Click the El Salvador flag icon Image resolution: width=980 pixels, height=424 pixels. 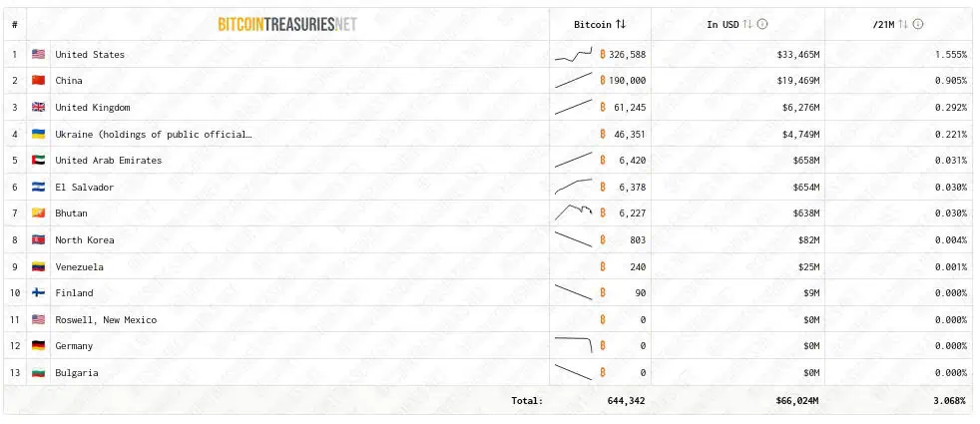point(38,188)
